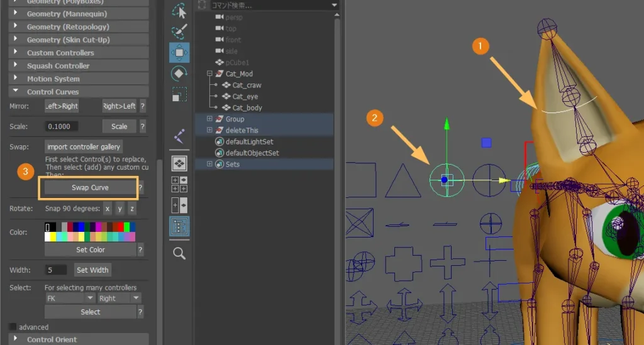Open the FK selection dropdown
This screenshot has width=644, height=345.
coord(70,298)
